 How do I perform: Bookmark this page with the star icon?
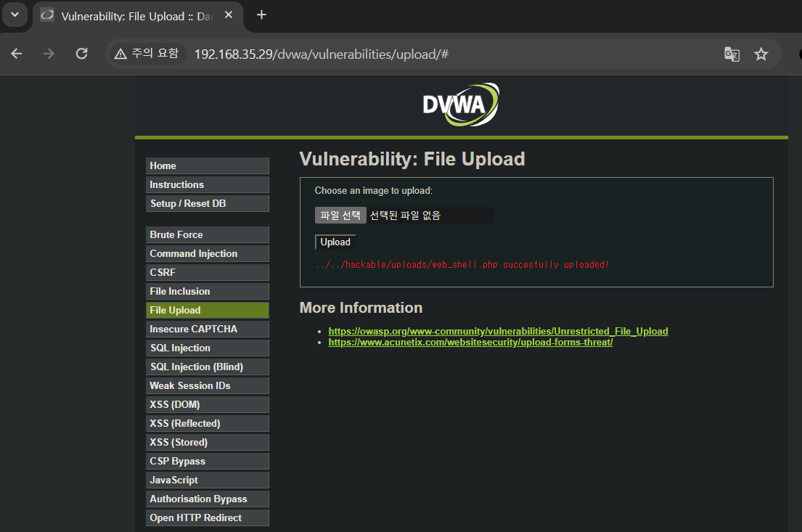tap(761, 54)
